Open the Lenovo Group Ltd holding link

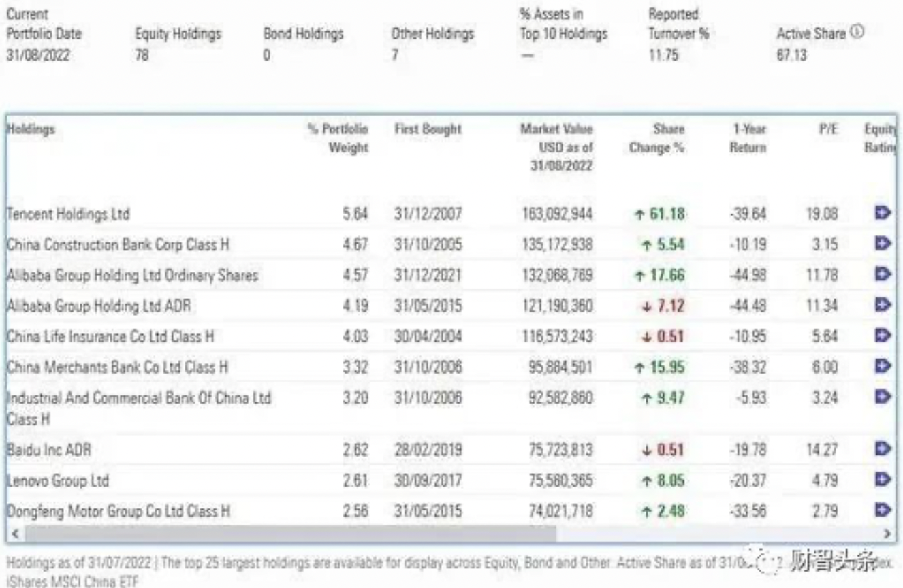coord(57,480)
